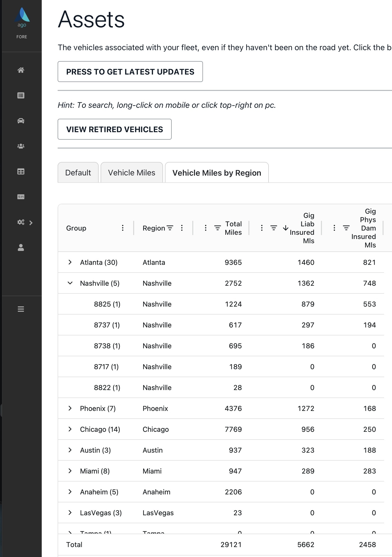Expand the Phoenix (7) group row

pos(70,408)
